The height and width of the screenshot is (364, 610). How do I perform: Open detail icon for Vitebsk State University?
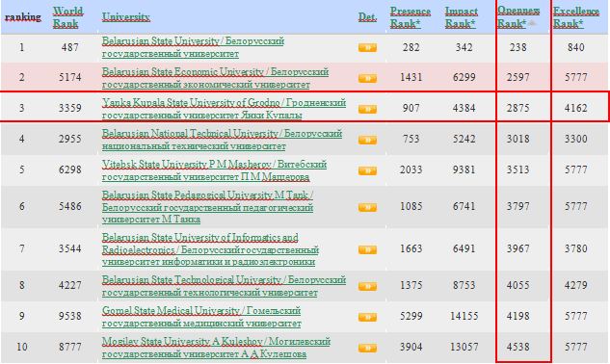click(367, 170)
